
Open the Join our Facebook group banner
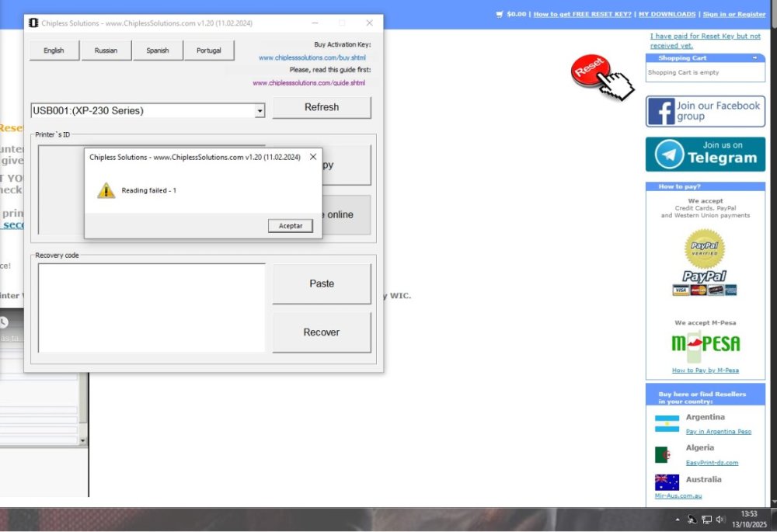[705, 111]
